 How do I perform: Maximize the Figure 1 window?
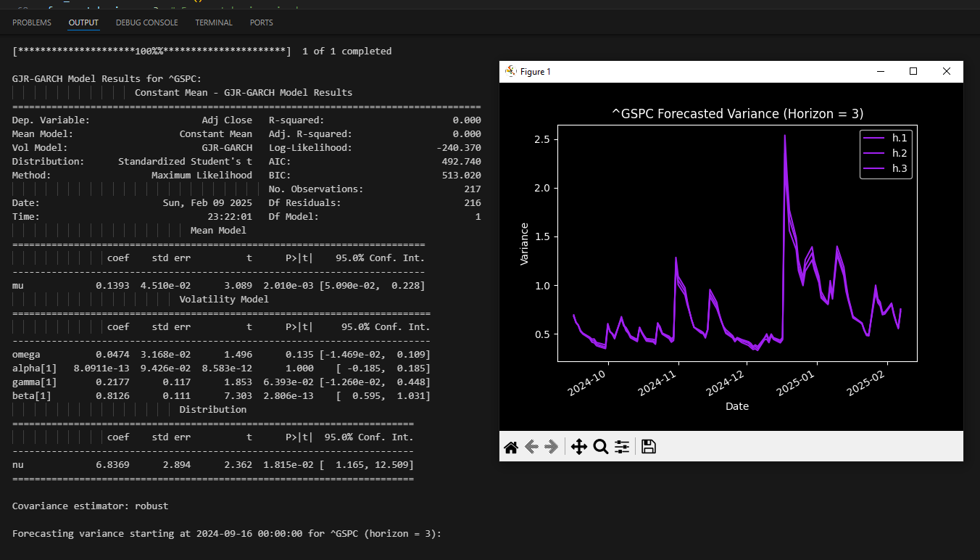click(x=913, y=71)
